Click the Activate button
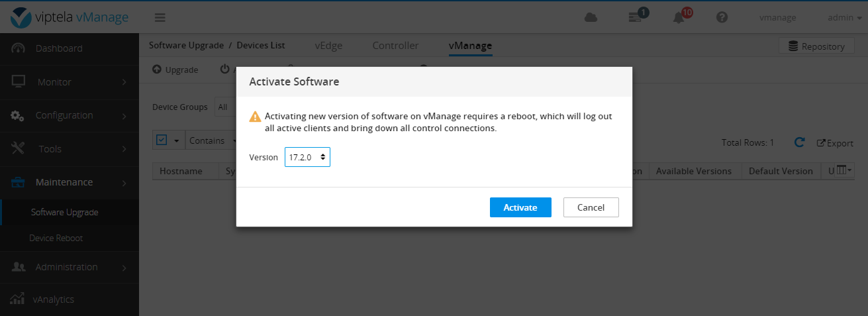This screenshot has width=868, height=316. (x=520, y=207)
